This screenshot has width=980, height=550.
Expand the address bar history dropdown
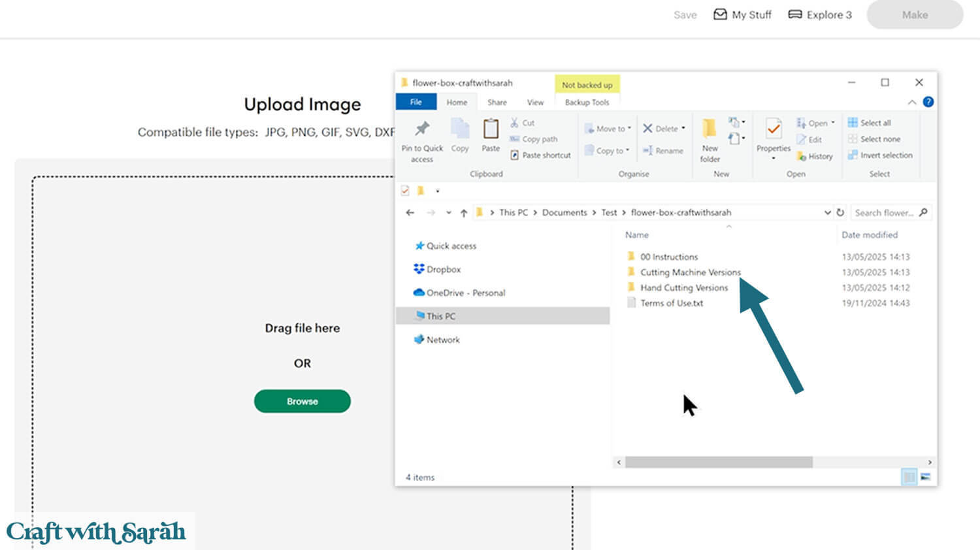pyautogui.click(x=827, y=212)
